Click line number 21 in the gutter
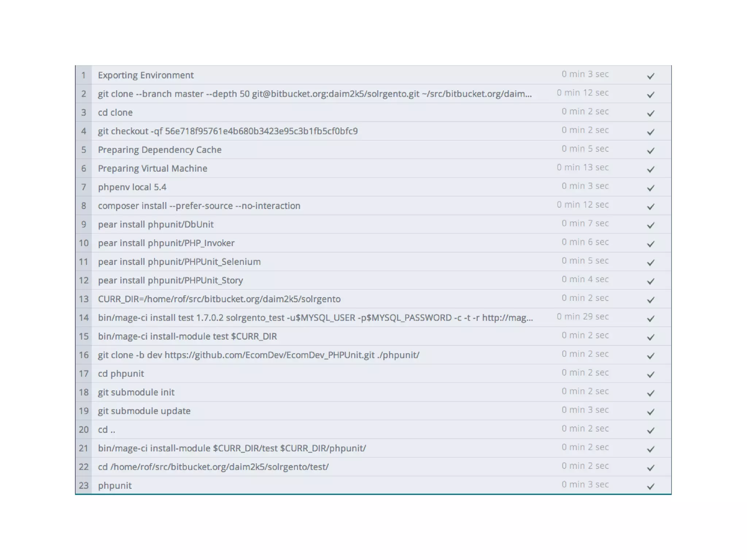 click(84, 448)
